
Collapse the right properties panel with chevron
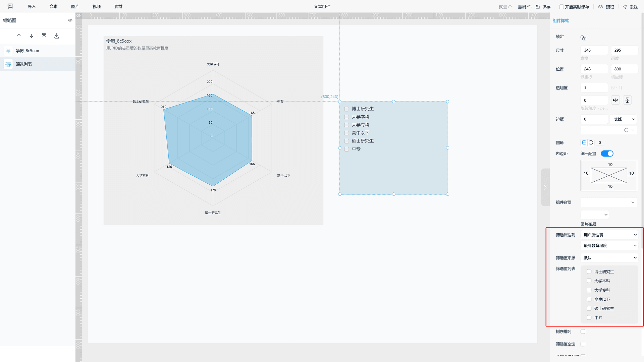click(x=545, y=187)
